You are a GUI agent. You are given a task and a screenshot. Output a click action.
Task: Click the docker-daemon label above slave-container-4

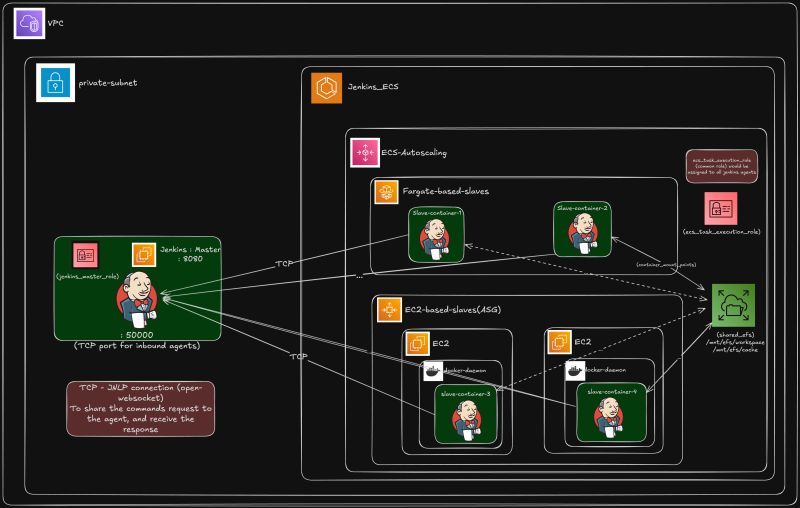605,370
